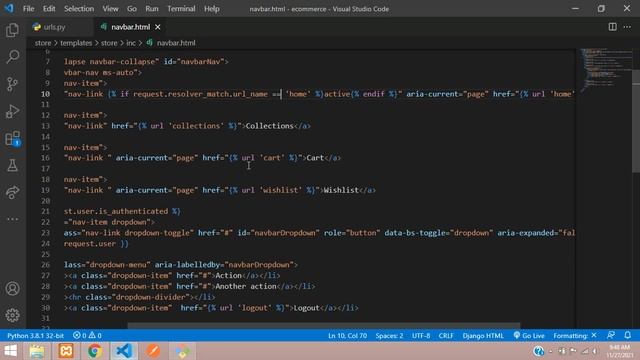Change encoding via UTF-8
This screenshot has height=360, width=640.
421,336
